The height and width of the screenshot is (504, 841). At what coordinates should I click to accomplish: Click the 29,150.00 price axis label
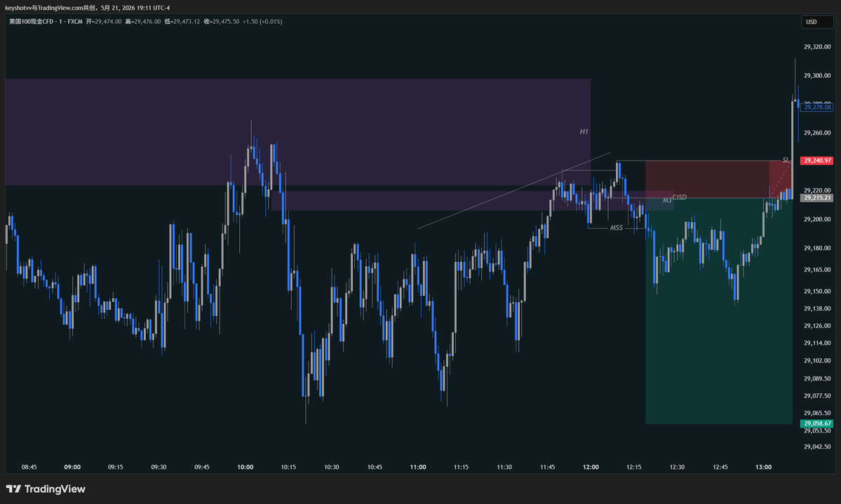coord(817,291)
